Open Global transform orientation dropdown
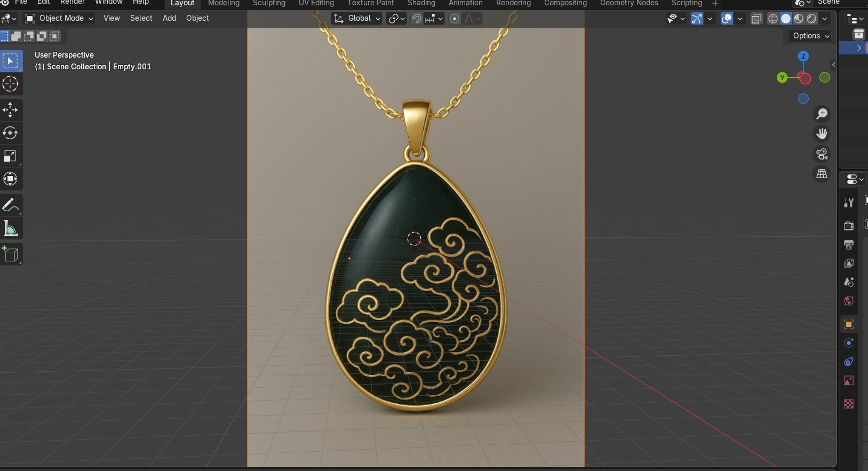Viewport: 868px width, 471px height. click(357, 18)
